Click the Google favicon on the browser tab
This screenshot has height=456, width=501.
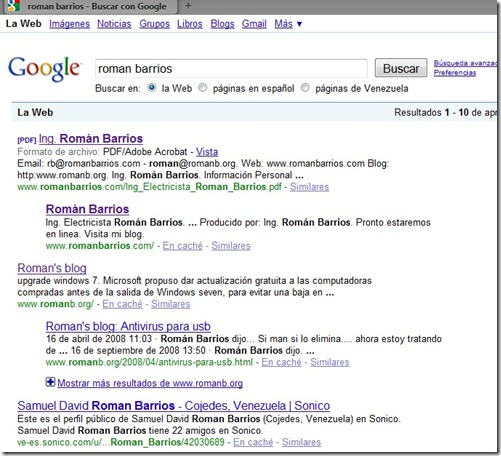pos(13,5)
